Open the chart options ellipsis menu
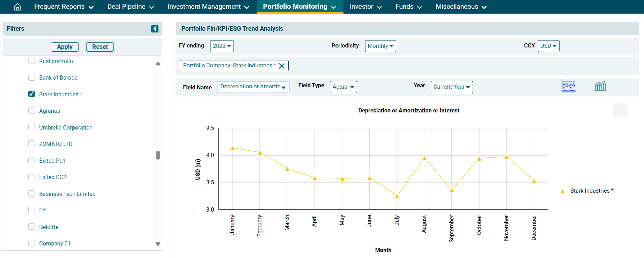The image size is (644, 258). click(620, 110)
